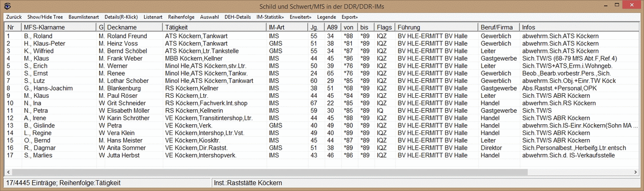Screen dimensions: 644x191
Task: Select row N., Ina
Action: [322, 103]
